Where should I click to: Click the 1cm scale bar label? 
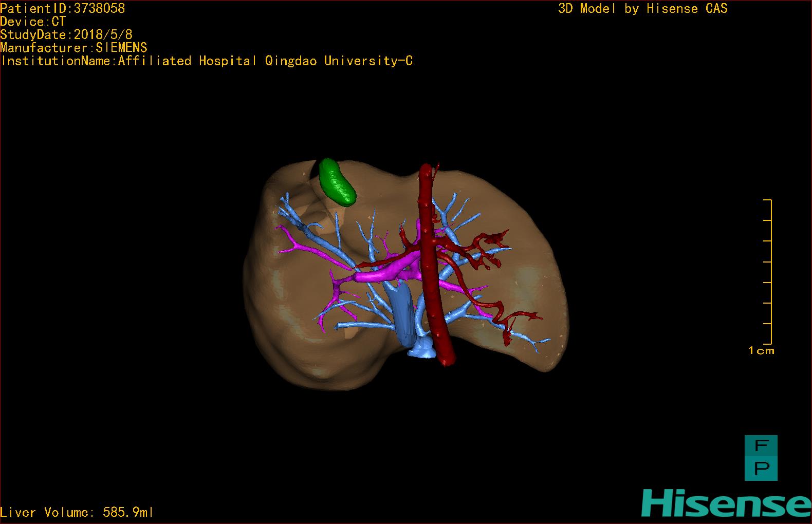(761, 351)
